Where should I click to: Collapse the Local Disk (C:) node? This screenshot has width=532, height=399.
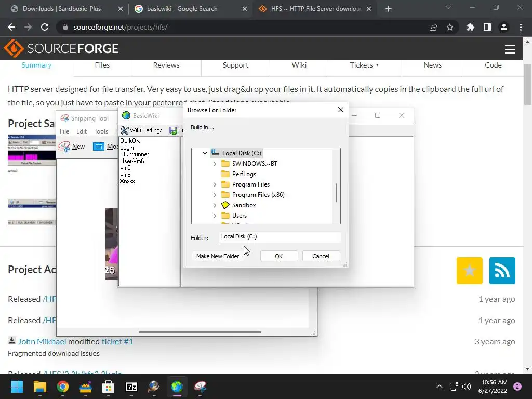[205, 153]
